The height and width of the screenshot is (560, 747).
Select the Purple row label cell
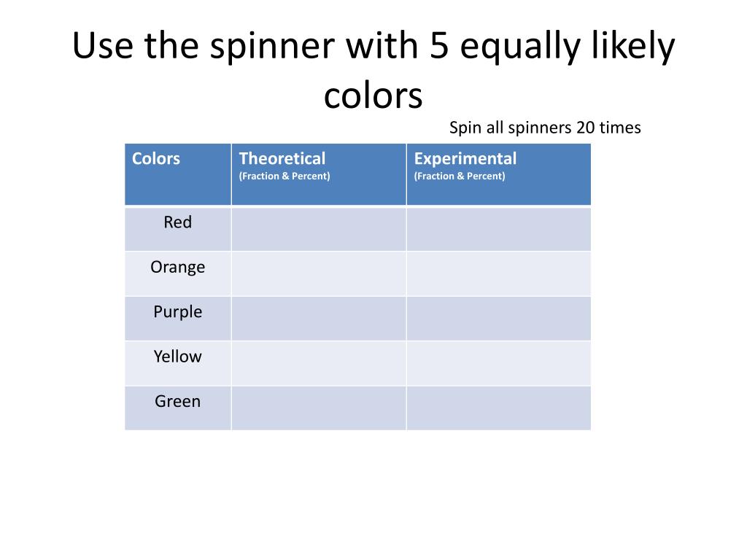click(x=178, y=319)
